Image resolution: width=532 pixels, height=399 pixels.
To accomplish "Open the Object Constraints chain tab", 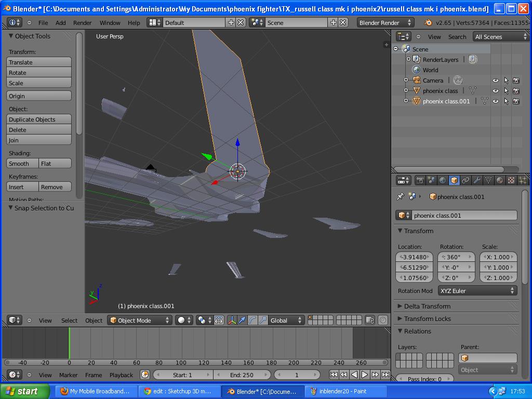I will tap(466, 180).
